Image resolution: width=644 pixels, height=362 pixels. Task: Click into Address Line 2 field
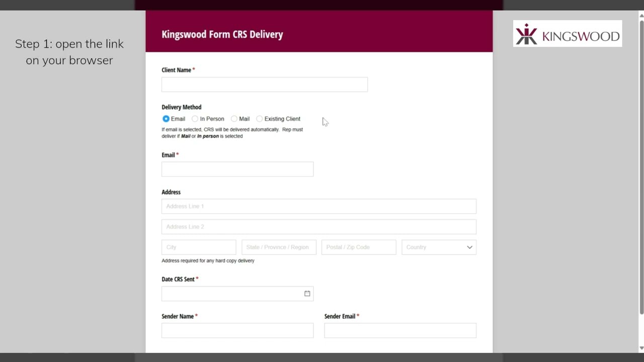click(x=319, y=227)
